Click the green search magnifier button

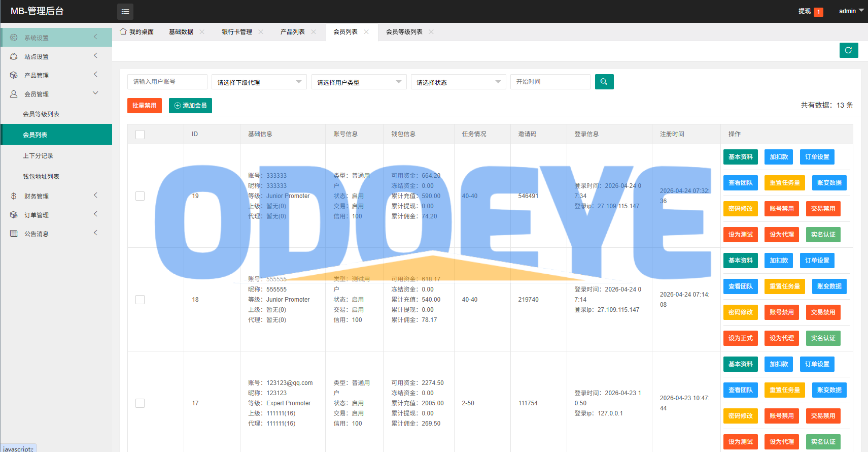click(604, 82)
